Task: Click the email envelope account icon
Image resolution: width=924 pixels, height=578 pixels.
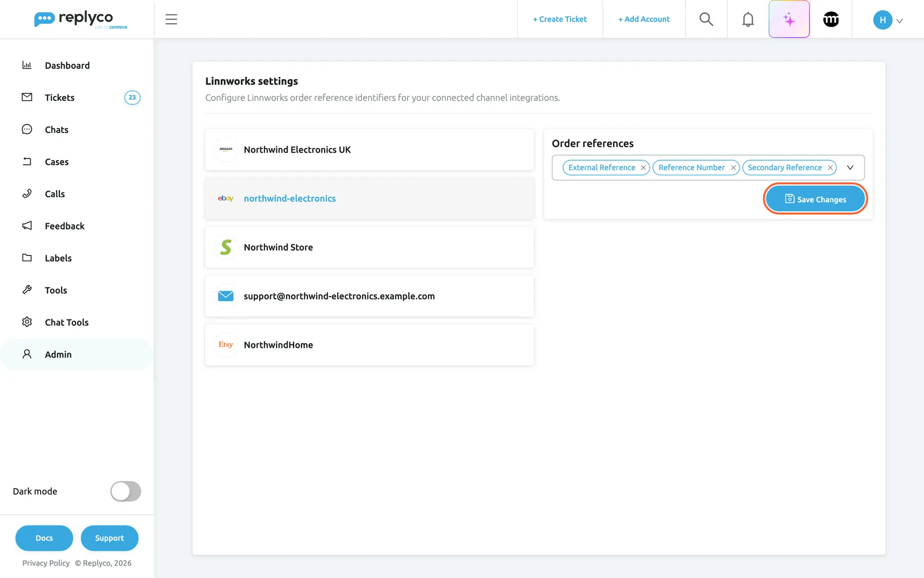Action: (226, 296)
